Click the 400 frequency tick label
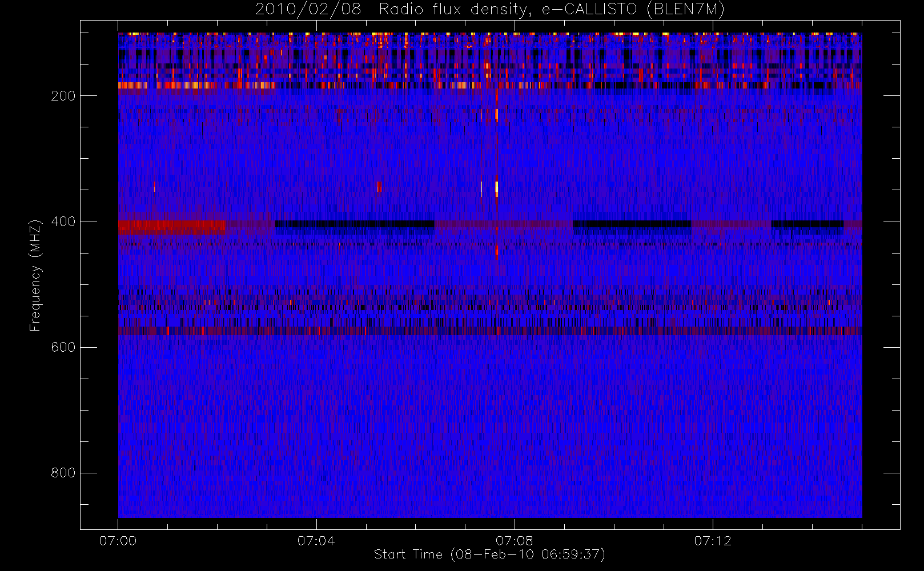 tap(63, 222)
